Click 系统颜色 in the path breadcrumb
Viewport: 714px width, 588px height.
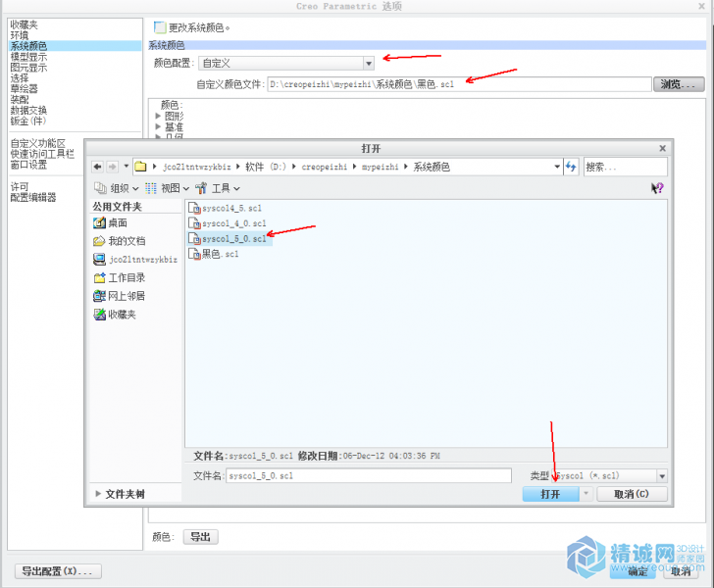[432, 167]
